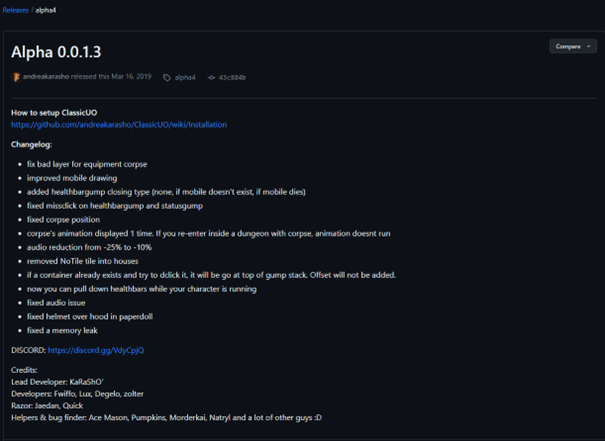Click the alpha4 breadcrumb text
605x441 pixels.
click(x=46, y=10)
